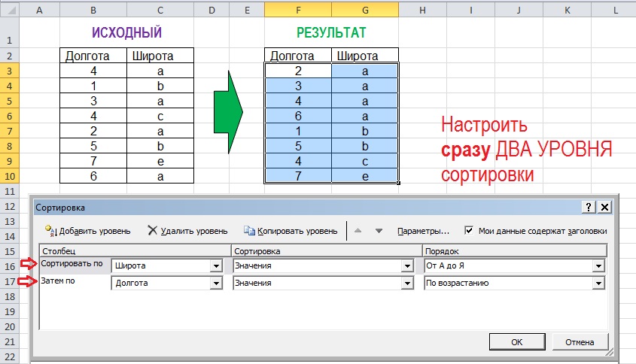Click the Help question mark in the dialog title bar
The width and height of the screenshot is (636, 364).
[x=588, y=207]
